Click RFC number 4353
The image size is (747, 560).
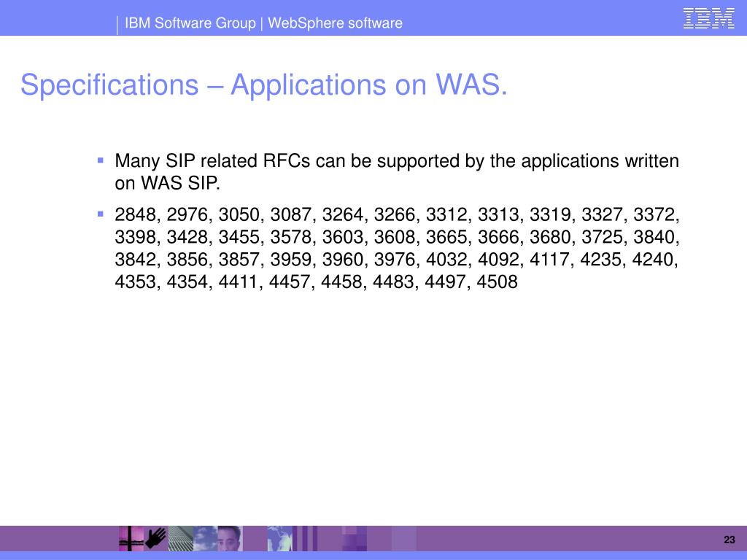tap(135, 282)
